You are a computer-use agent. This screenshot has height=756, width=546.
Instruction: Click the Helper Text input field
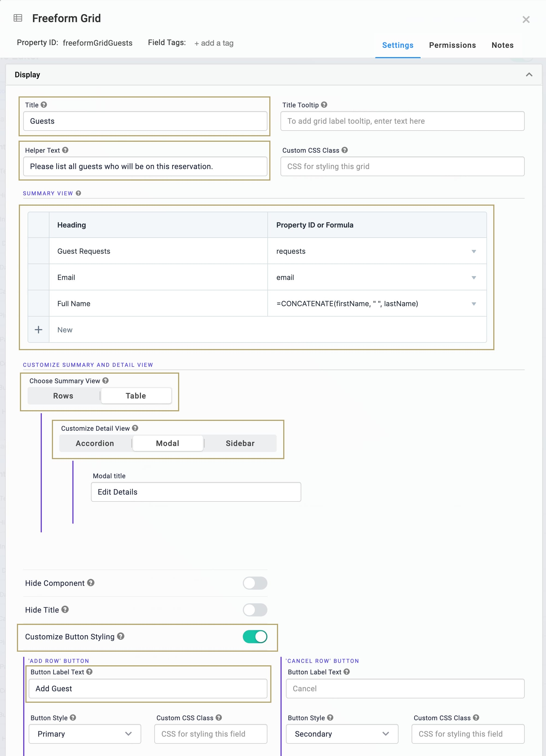coord(145,166)
